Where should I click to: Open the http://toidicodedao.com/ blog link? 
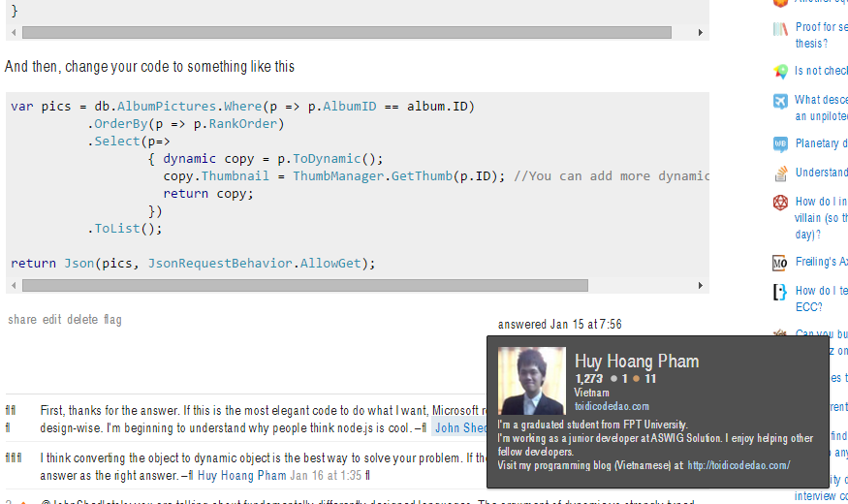pos(738,465)
